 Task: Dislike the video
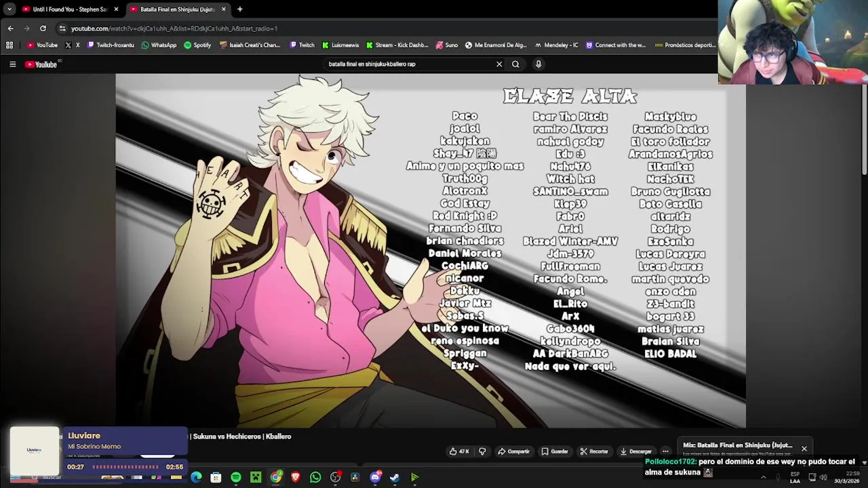(482, 451)
